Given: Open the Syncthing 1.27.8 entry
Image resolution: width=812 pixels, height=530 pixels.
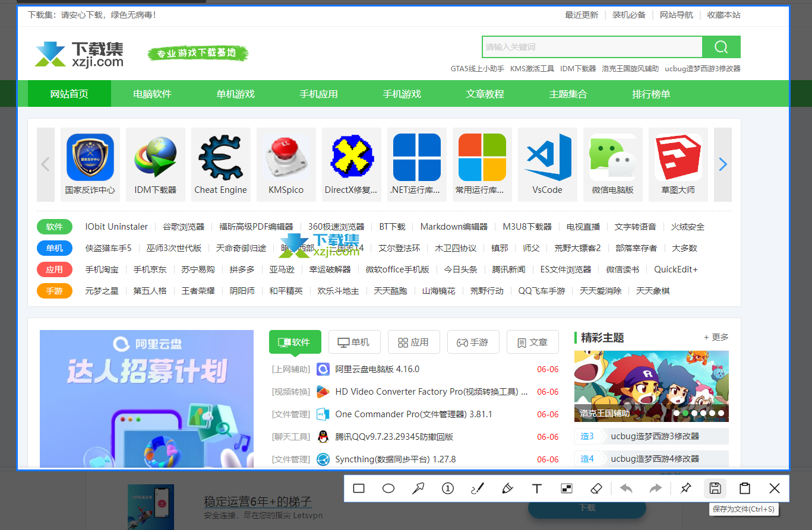Looking at the screenshot, I should (396, 459).
